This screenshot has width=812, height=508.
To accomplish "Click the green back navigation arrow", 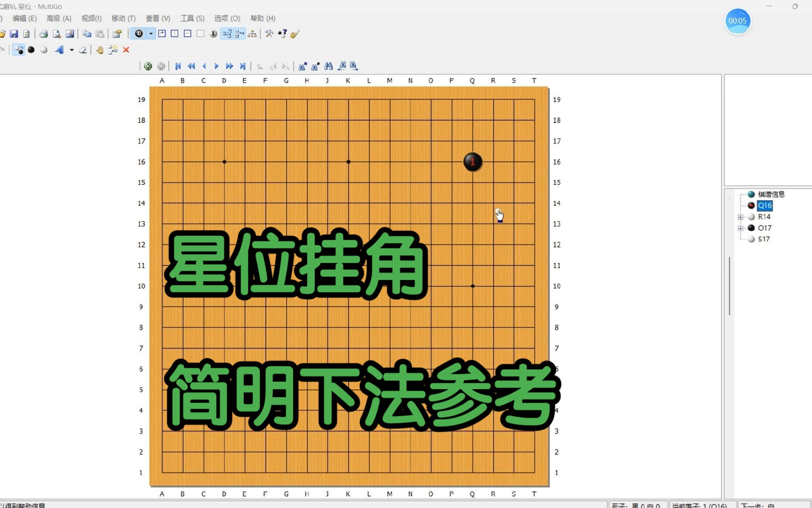I will pyautogui.click(x=148, y=66).
